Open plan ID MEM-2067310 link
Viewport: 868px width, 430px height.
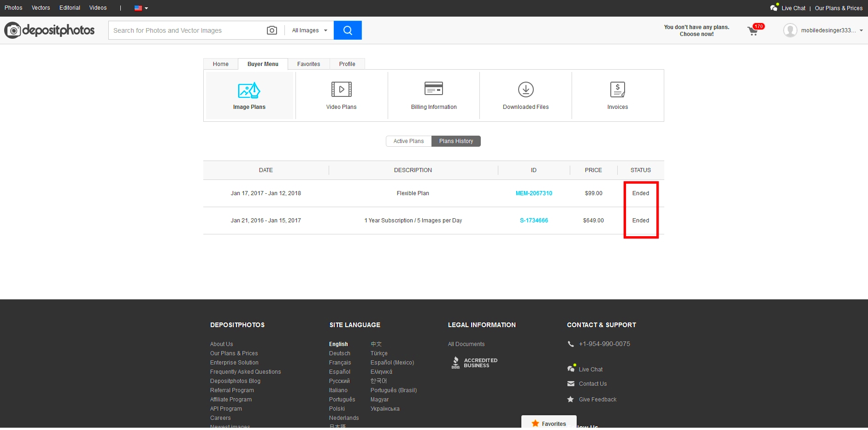click(534, 193)
